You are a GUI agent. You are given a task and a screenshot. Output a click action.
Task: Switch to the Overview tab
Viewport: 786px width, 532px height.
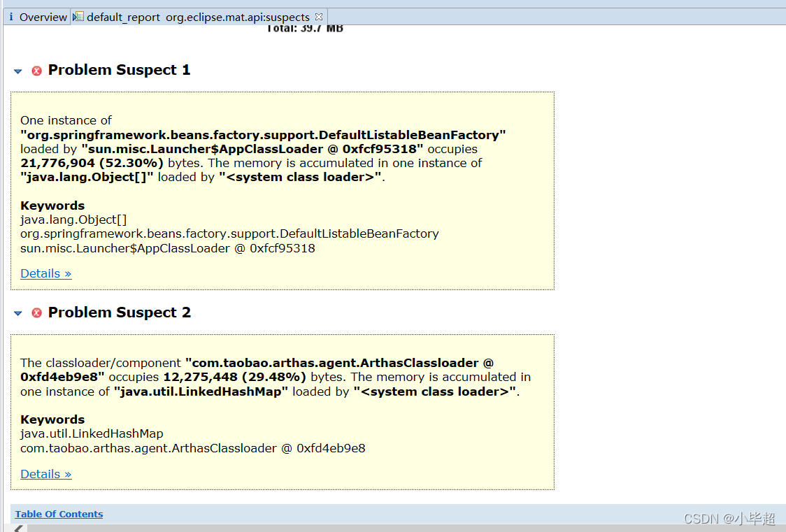click(38, 17)
